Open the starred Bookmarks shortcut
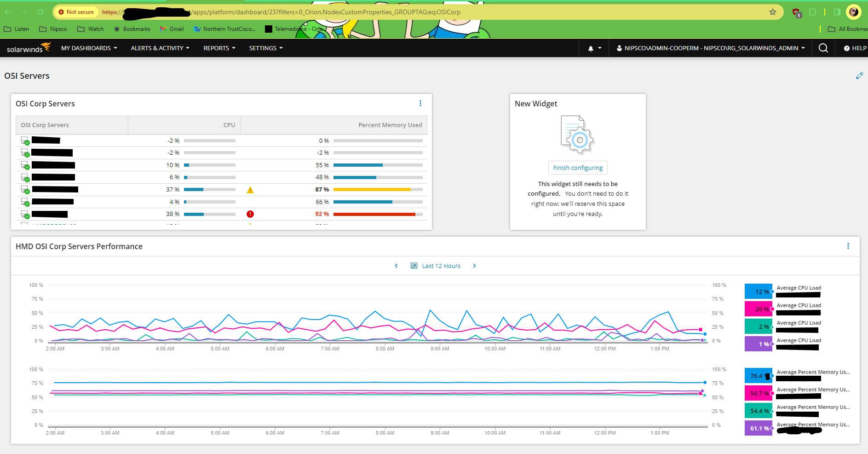The image size is (868, 454). (x=132, y=29)
